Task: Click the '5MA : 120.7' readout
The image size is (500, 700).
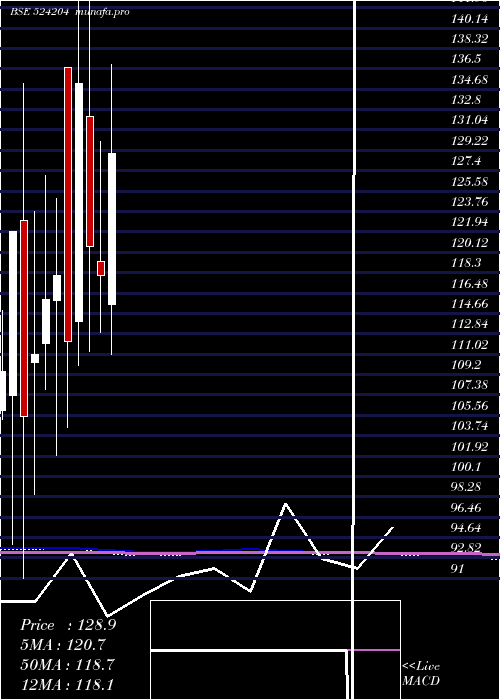Action: click(x=63, y=644)
